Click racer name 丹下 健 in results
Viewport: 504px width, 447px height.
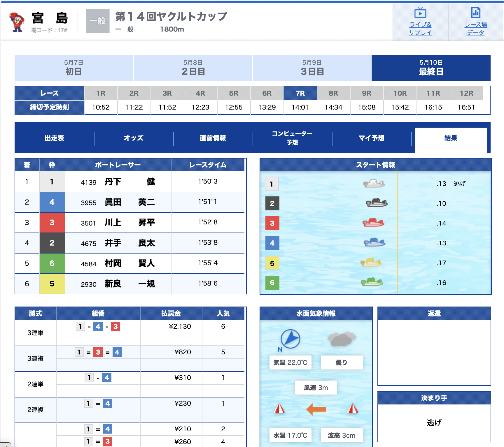[129, 182]
